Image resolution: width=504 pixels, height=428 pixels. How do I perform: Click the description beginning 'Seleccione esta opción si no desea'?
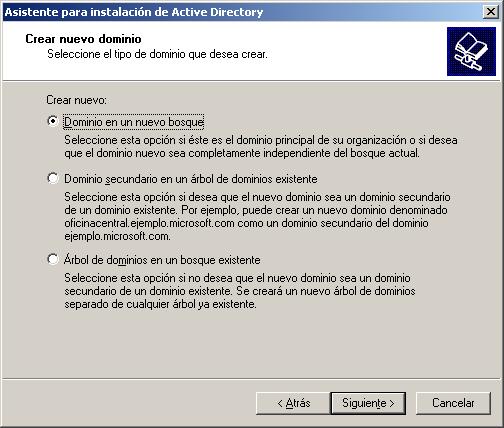(x=240, y=291)
